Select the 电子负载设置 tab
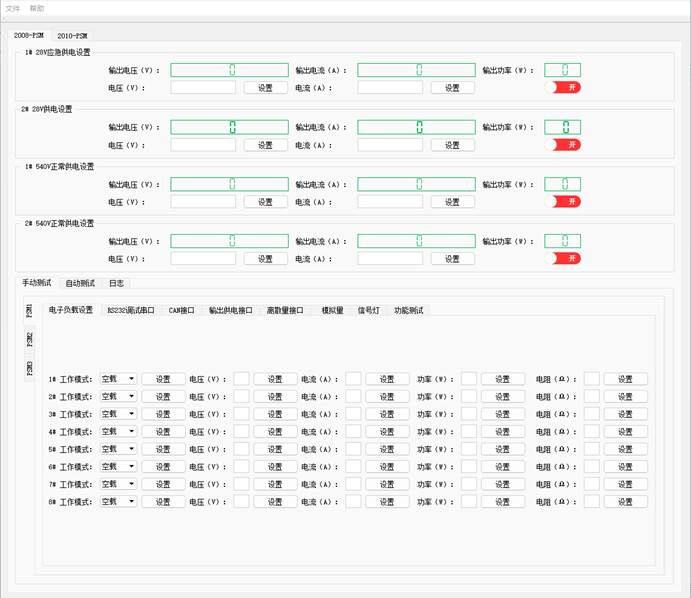This screenshot has height=598, width=691. pyautogui.click(x=71, y=310)
